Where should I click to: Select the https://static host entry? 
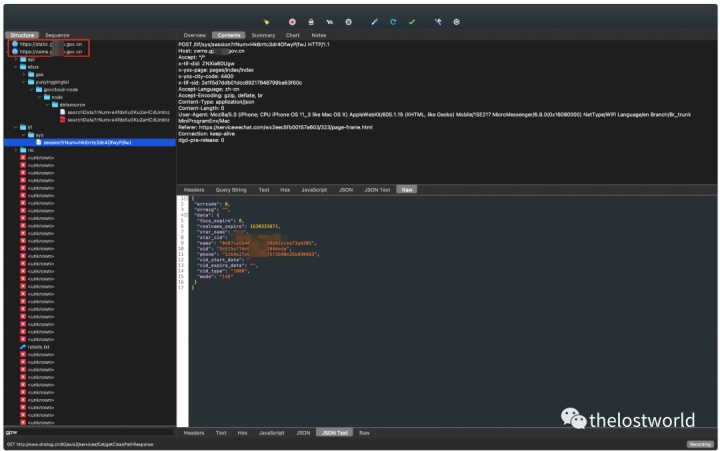pos(47,44)
